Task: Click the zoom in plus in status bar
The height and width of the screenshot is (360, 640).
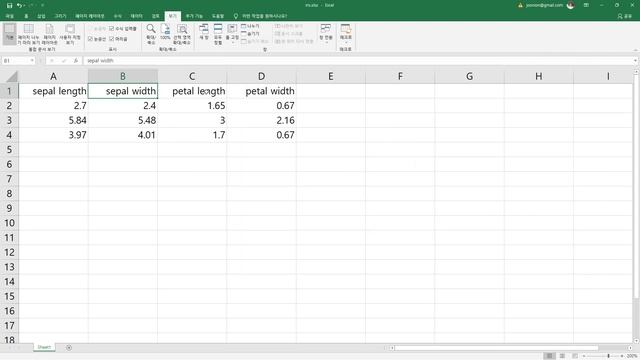Action: [622, 356]
